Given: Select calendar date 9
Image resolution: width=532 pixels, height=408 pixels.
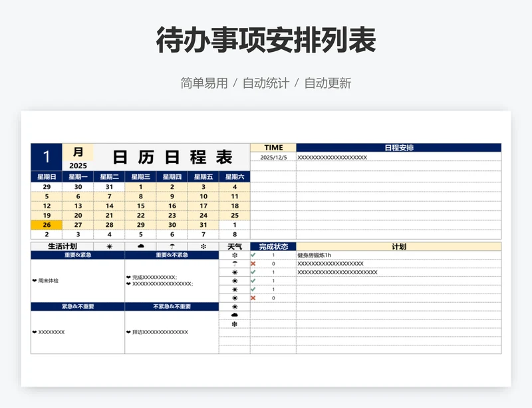Looking at the screenshot, I should click(172, 196).
